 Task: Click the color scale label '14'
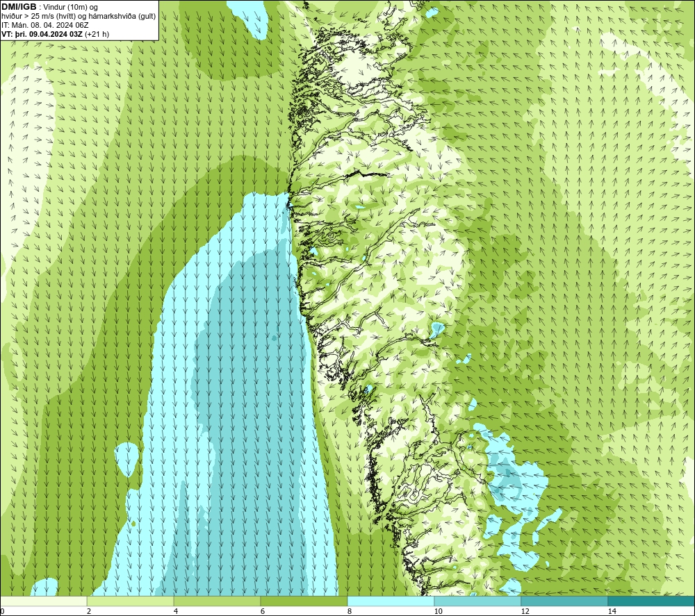[x=612, y=611]
